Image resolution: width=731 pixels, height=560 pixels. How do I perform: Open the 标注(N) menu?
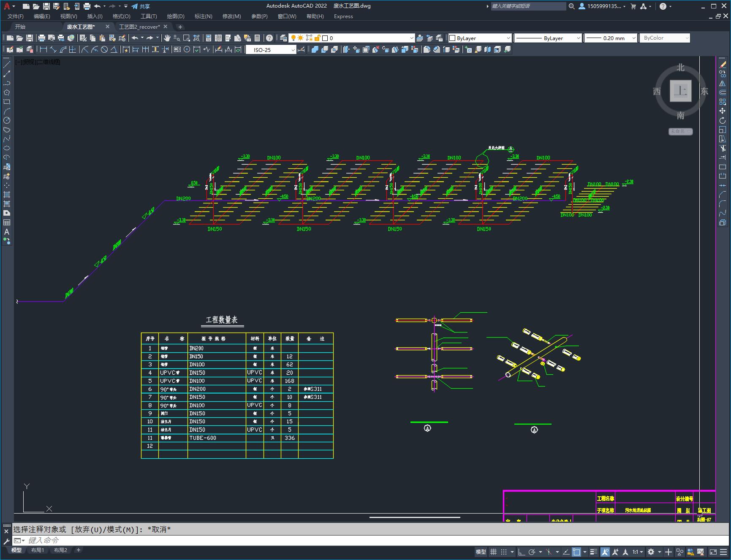[203, 16]
